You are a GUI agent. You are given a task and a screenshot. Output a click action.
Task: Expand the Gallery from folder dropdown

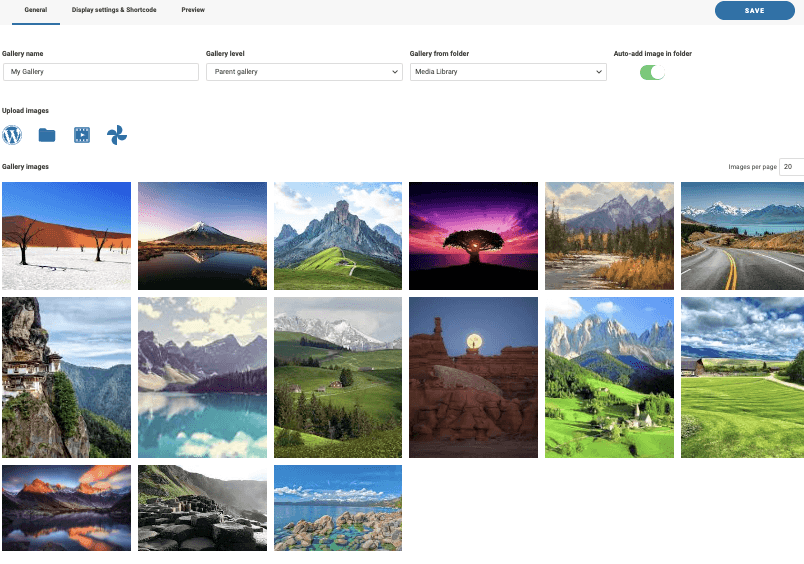click(x=508, y=72)
